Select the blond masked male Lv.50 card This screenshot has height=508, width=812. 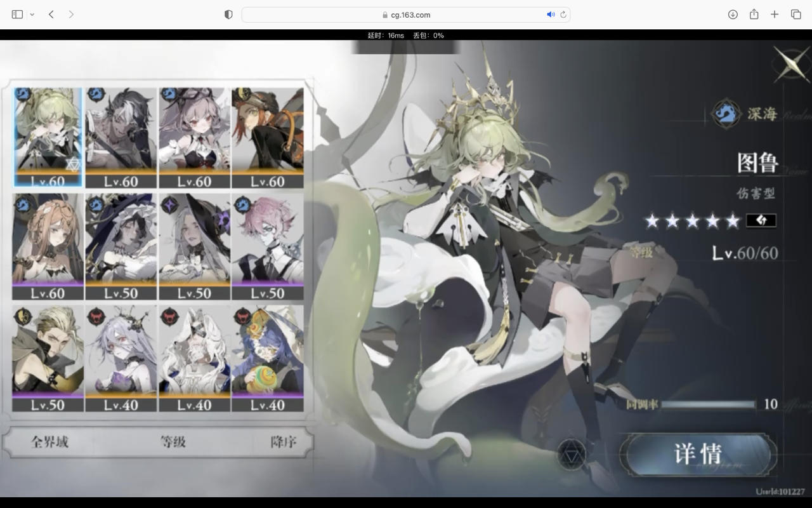48,359
